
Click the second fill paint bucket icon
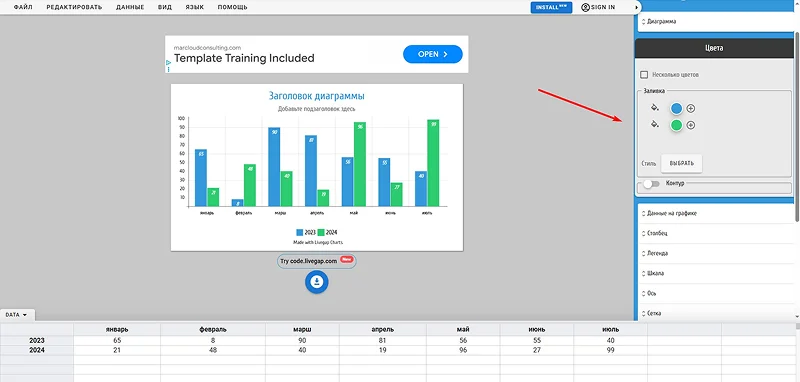coord(655,124)
